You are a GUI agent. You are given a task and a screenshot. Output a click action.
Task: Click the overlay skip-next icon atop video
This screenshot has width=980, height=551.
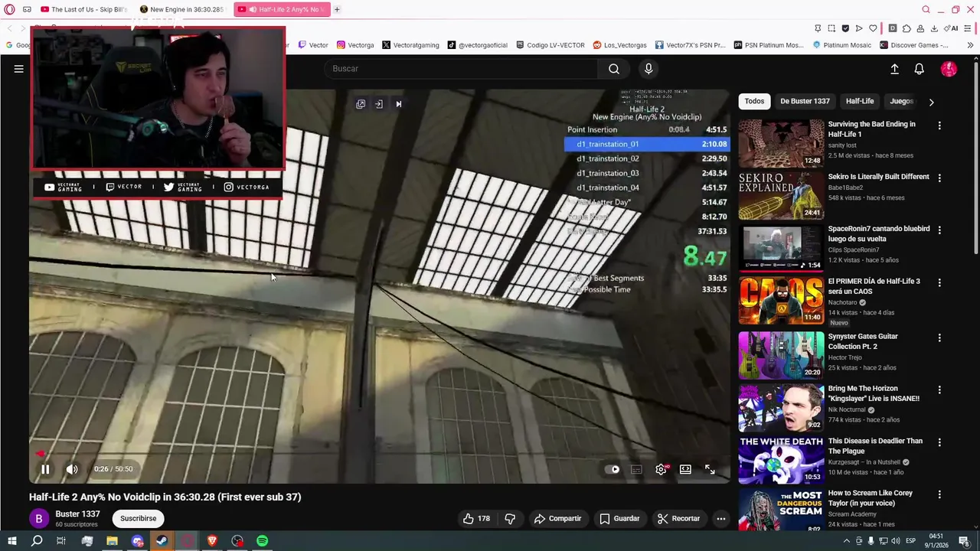point(398,104)
